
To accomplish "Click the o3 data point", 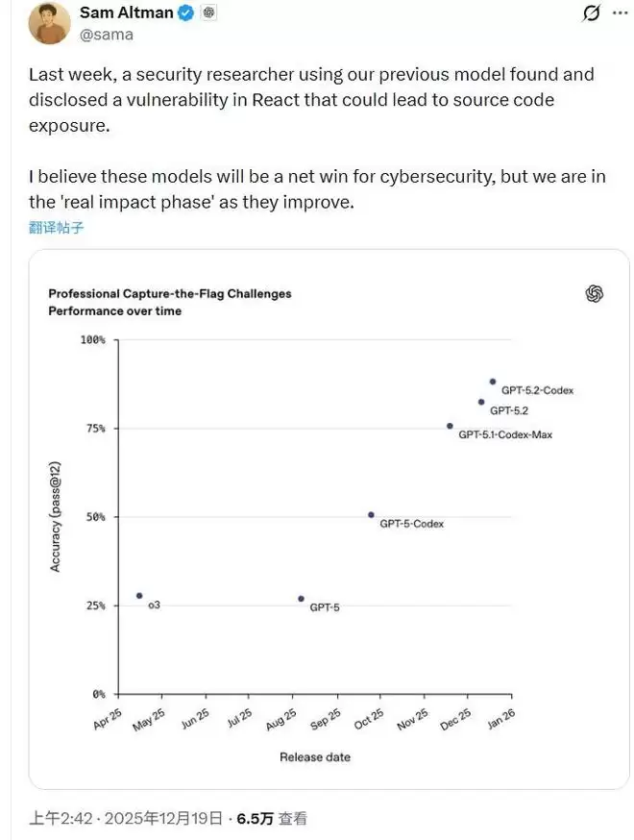I will coord(139,596).
